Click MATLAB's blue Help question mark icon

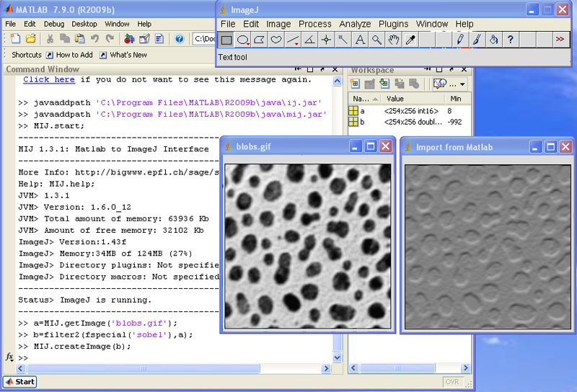click(x=179, y=39)
